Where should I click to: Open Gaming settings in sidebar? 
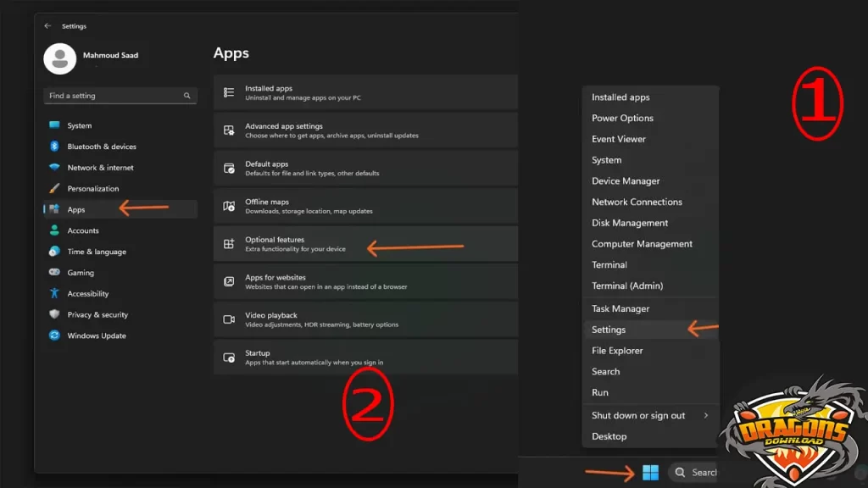(81, 273)
